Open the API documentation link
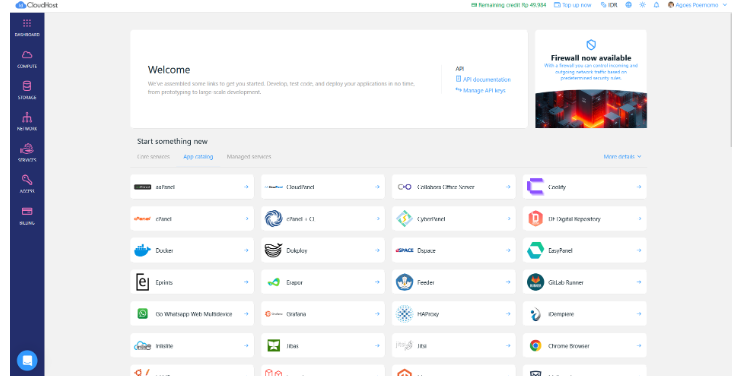The image size is (735, 380). 483,80
